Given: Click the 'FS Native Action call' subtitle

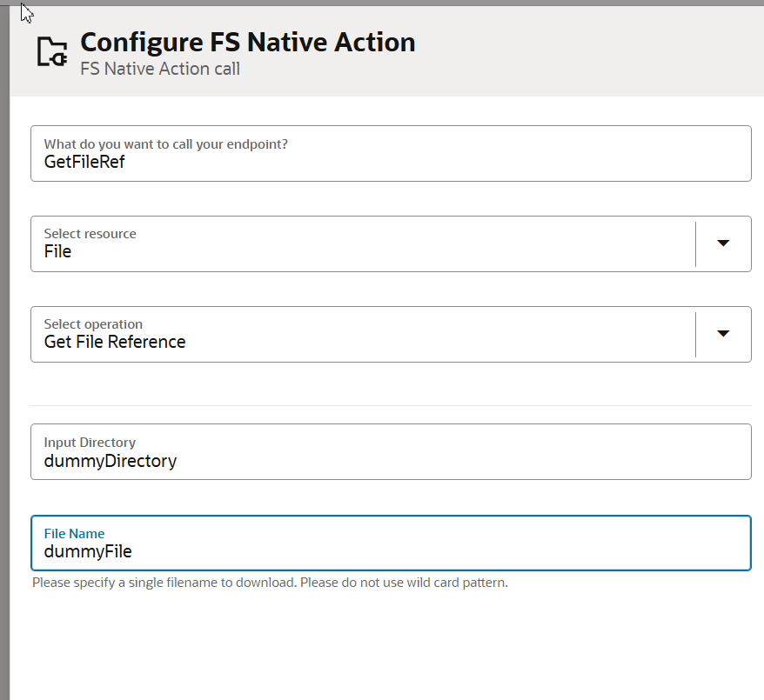Looking at the screenshot, I should tap(160, 69).
